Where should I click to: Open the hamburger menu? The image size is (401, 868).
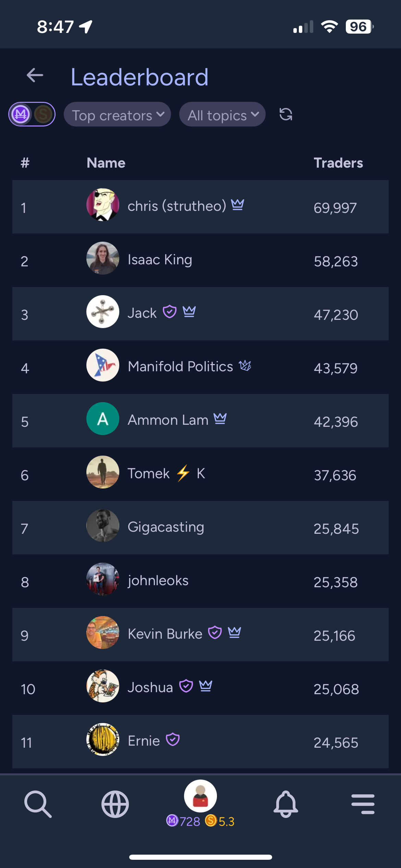point(363,804)
